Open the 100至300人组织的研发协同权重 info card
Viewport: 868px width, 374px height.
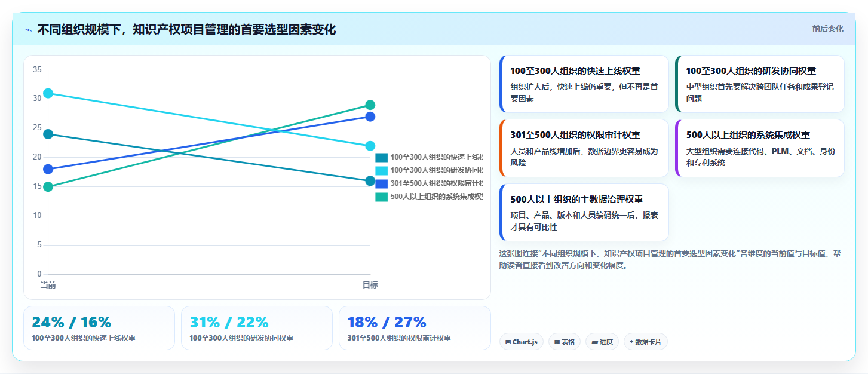760,84
